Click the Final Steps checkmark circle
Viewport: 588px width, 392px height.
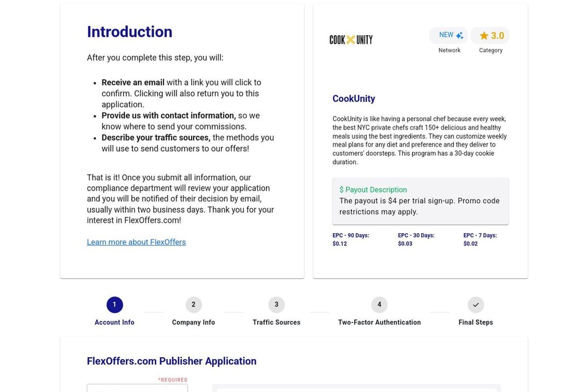(476, 305)
